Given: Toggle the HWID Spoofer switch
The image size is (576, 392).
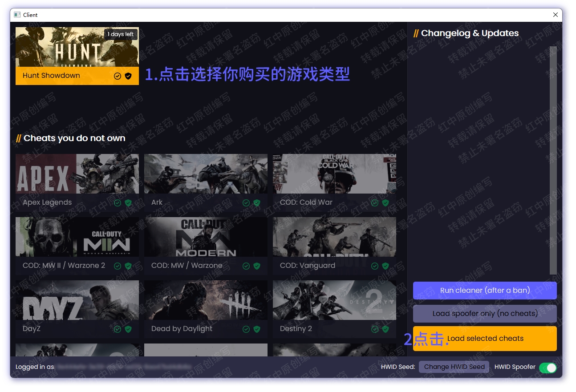Looking at the screenshot, I should 548,368.
